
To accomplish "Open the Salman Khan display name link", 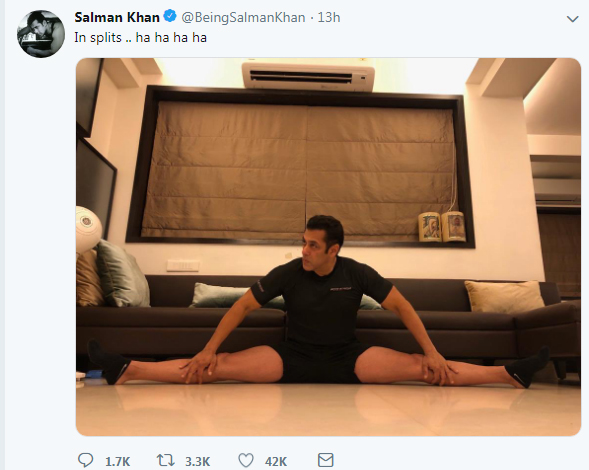I will pyautogui.click(x=117, y=17).
